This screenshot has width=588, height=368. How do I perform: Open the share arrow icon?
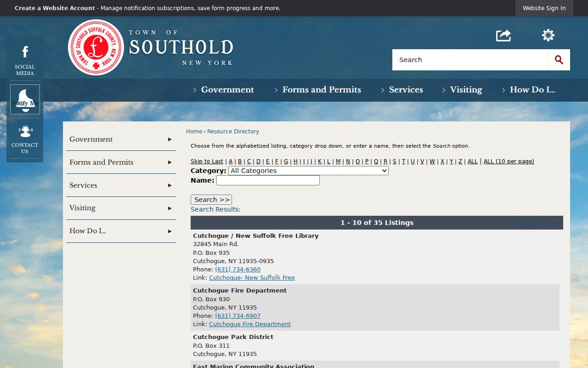[x=503, y=35]
